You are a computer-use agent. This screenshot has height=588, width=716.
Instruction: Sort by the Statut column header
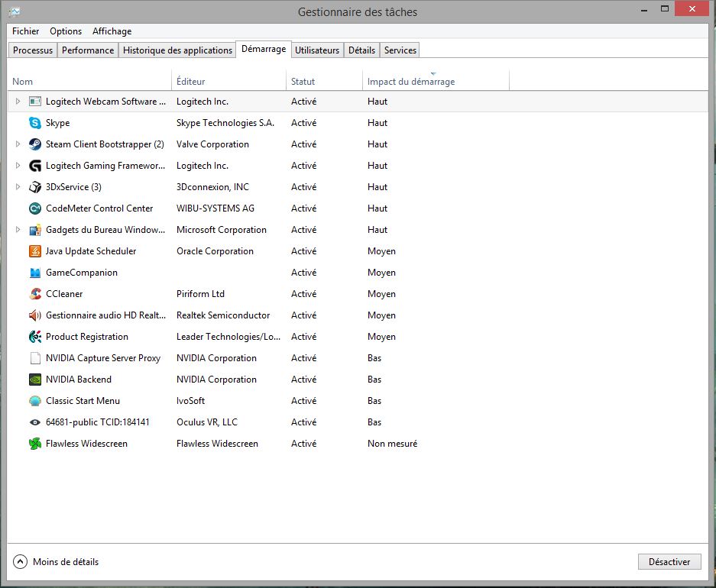point(324,81)
